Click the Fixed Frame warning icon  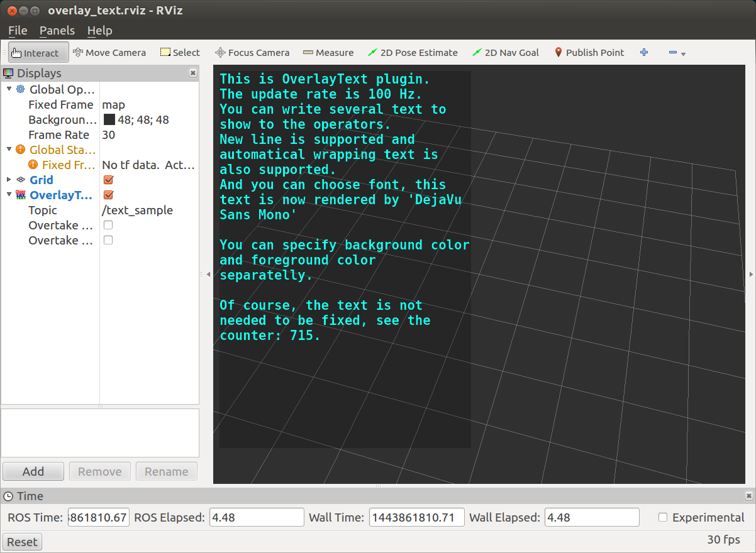tap(33, 165)
